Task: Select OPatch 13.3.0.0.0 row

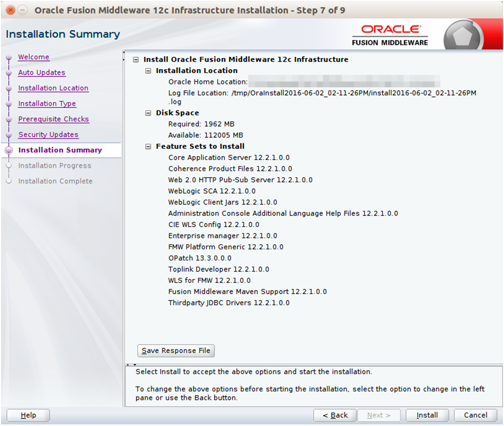Action: point(200,258)
